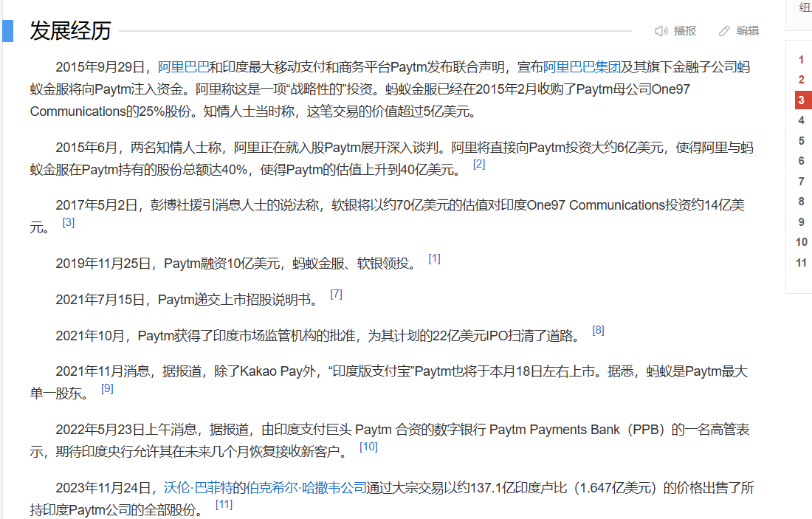This screenshot has width=812, height=519.
Task: Click the pencil 编辑 icon
Action: [724, 31]
